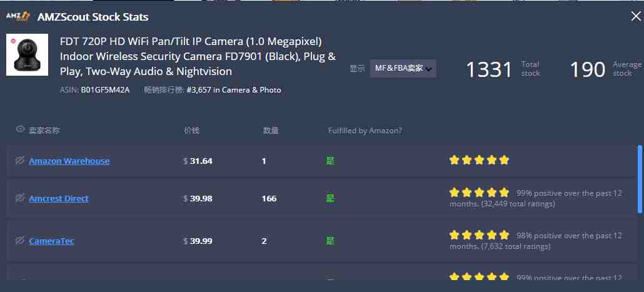644x292 pixels.
Task: Click the FDT camera product thumbnail
Action: pyautogui.click(x=27, y=55)
